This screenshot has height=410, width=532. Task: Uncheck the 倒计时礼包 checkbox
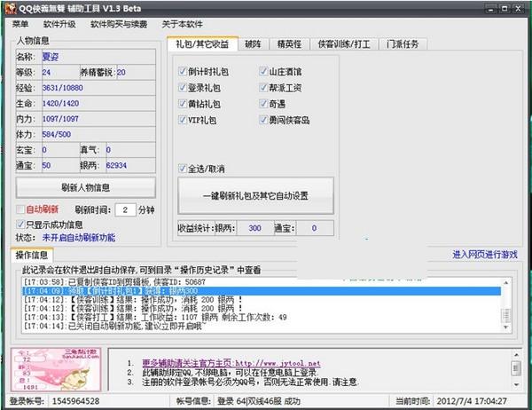183,70
